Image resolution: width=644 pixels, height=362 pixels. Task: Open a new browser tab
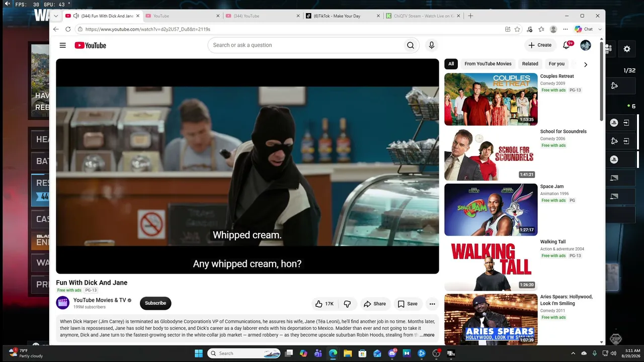(x=470, y=16)
